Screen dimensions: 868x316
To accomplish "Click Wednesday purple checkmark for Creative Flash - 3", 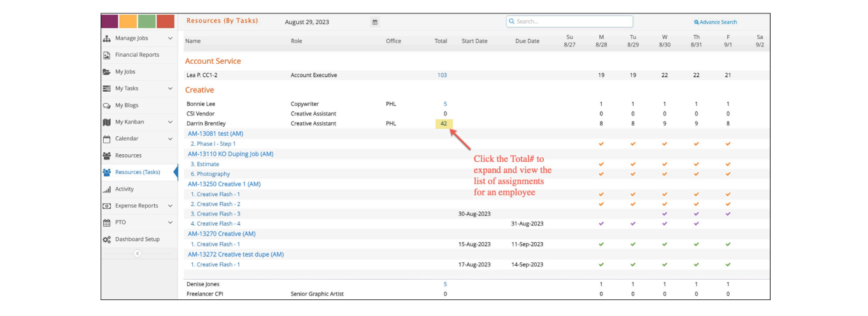I will [x=665, y=214].
